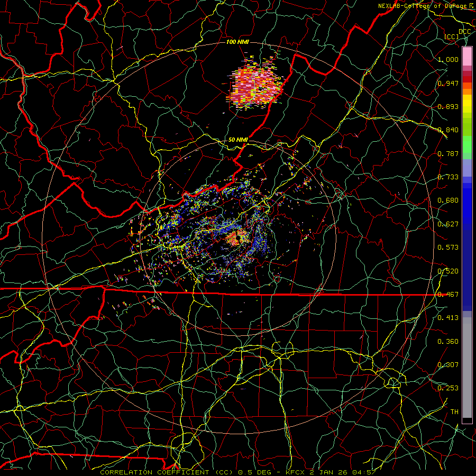
Task: Click the [CC] units label above color bar
Action: point(452,36)
